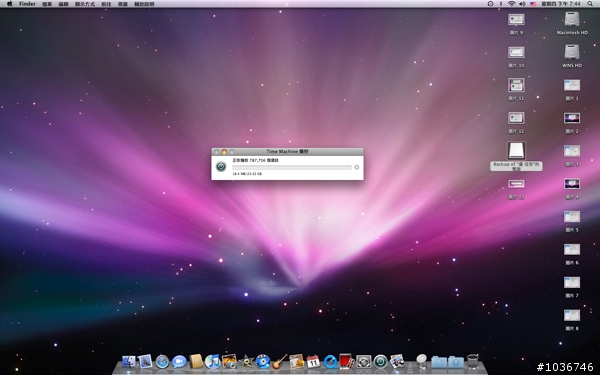The image size is (600, 375).
Task: Stop the Time Machine backup with round button
Action: point(357,167)
